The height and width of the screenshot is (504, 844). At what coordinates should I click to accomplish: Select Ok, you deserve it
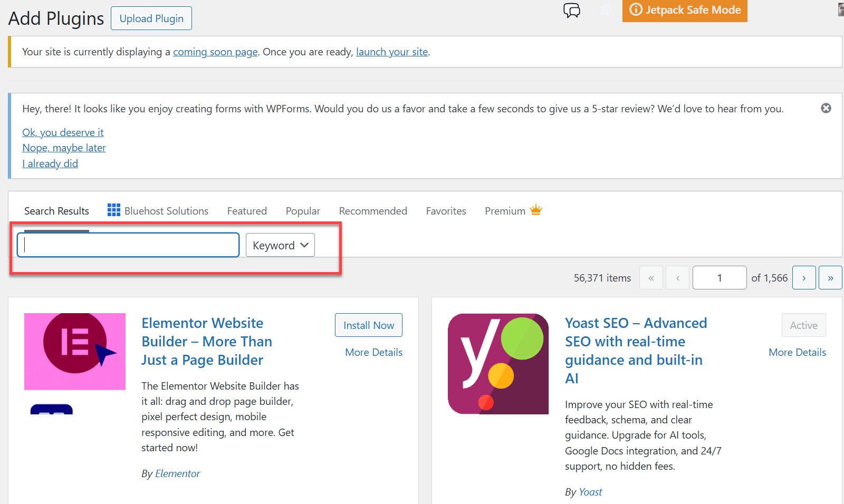63,132
